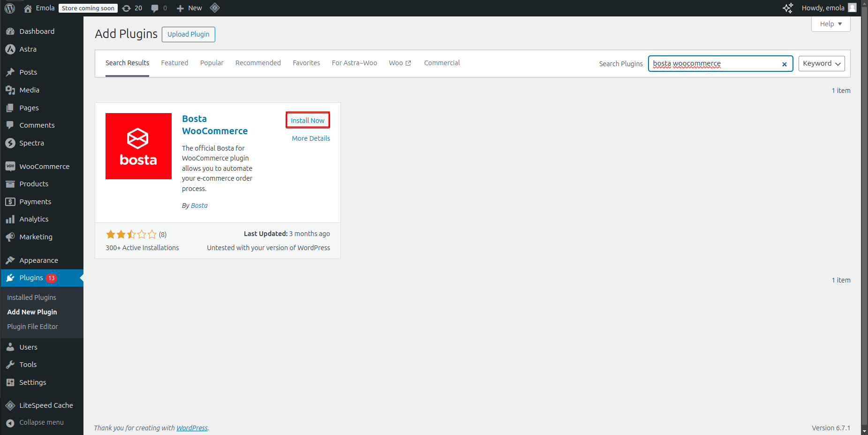
Task: Switch to the Featured tab
Action: pyautogui.click(x=174, y=63)
